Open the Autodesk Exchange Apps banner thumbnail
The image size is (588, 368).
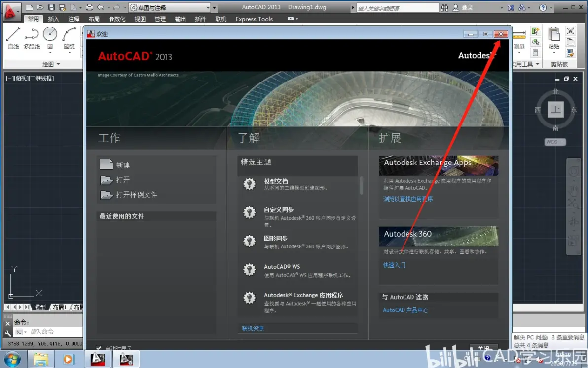(439, 165)
